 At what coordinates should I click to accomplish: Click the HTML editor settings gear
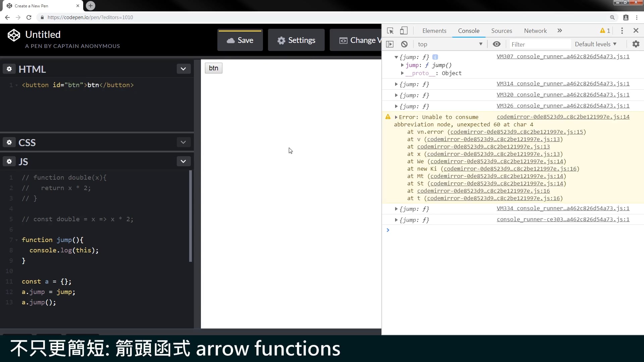tap(9, 69)
